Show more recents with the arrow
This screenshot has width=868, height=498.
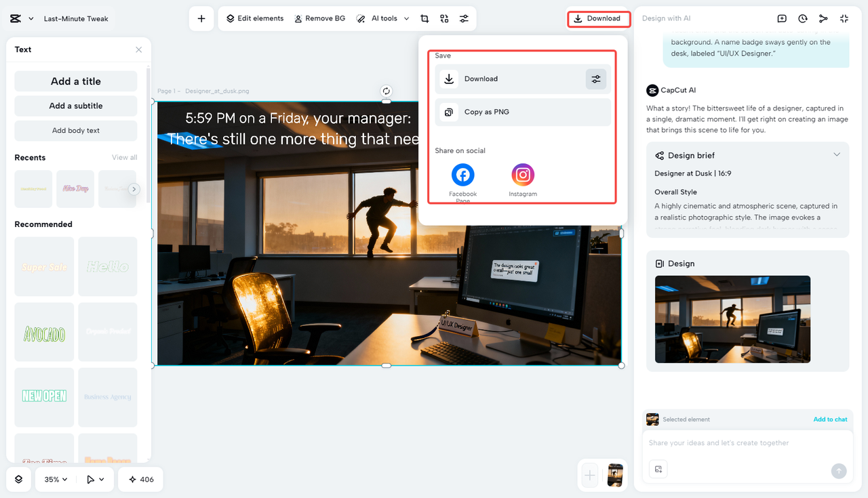(134, 189)
